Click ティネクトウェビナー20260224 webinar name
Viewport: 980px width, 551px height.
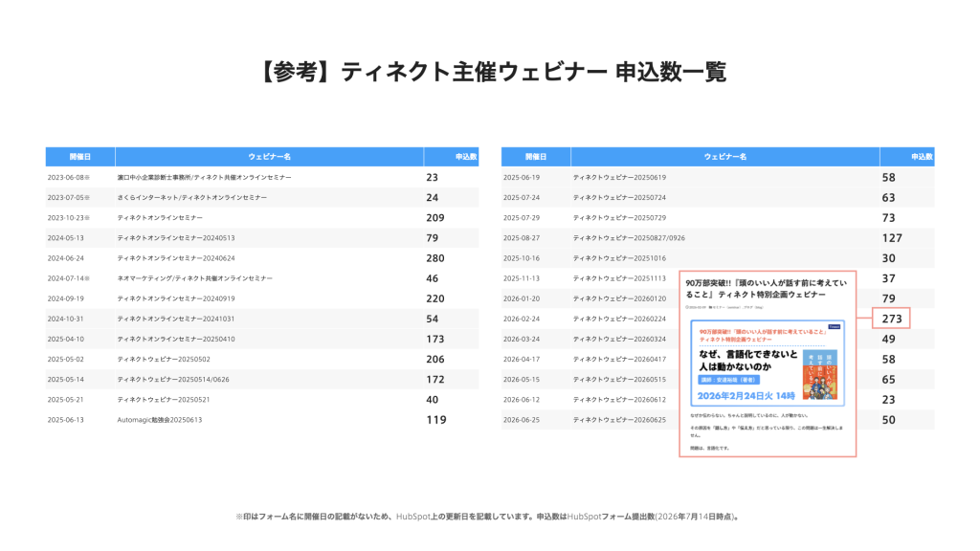click(x=619, y=319)
